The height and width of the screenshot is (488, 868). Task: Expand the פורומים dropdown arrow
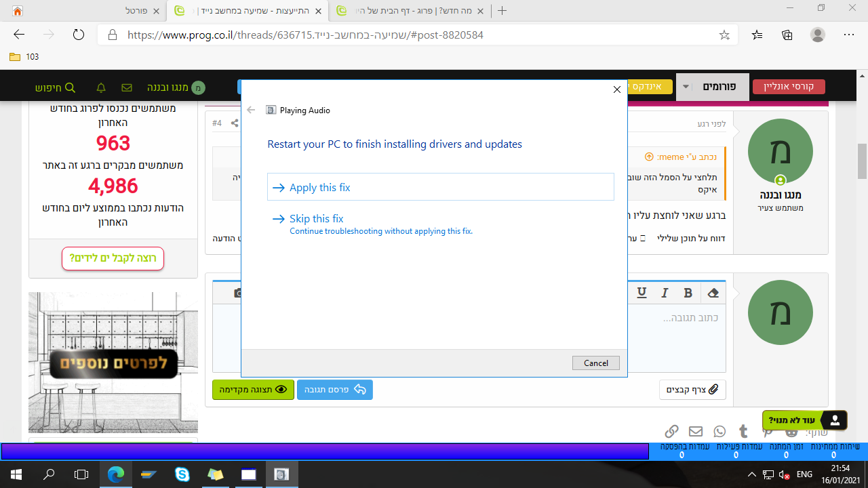coord(686,87)
